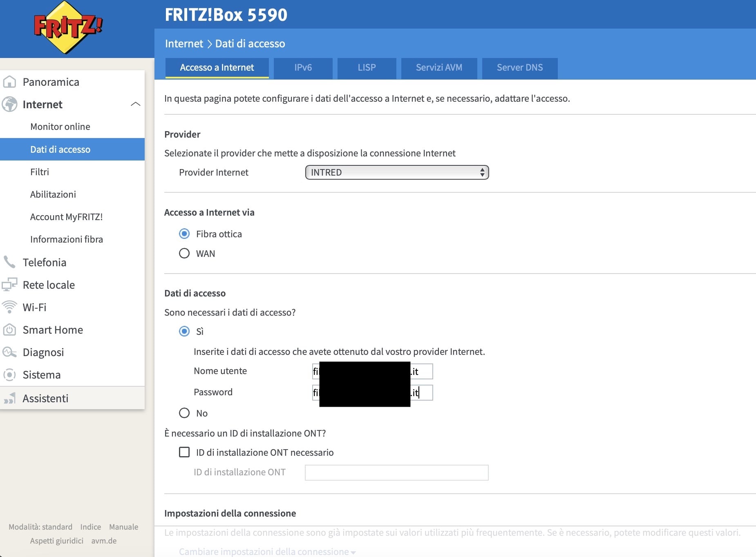Expand Cambiare impostazioni della connessione
Viewport: 756px width, 557px height.
[x=267, y=551]
